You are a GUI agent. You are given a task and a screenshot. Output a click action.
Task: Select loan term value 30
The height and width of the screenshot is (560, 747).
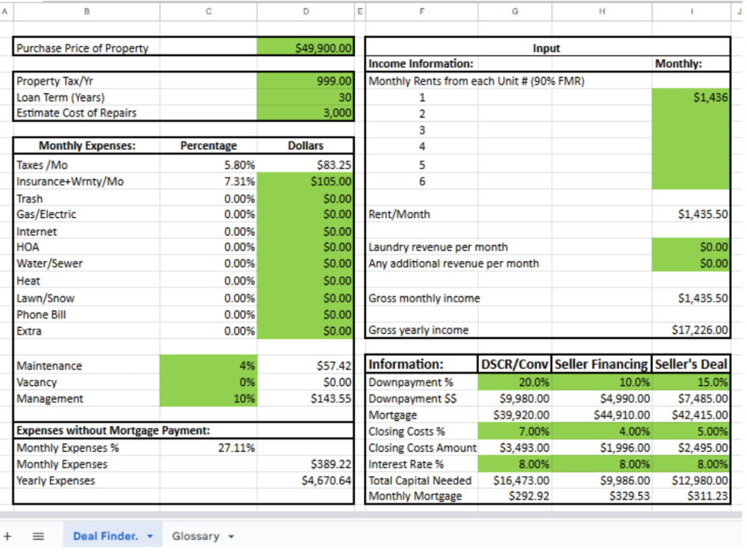[306, 97]
